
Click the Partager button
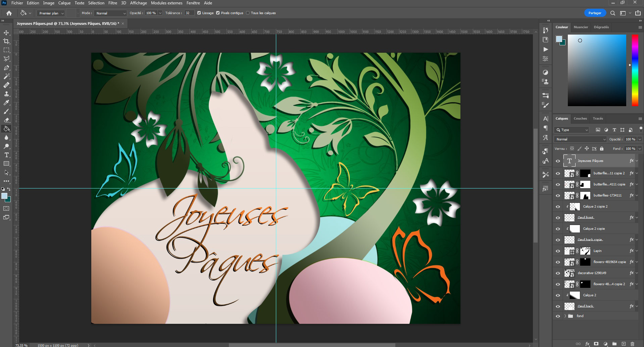click(x=595, y=13)
